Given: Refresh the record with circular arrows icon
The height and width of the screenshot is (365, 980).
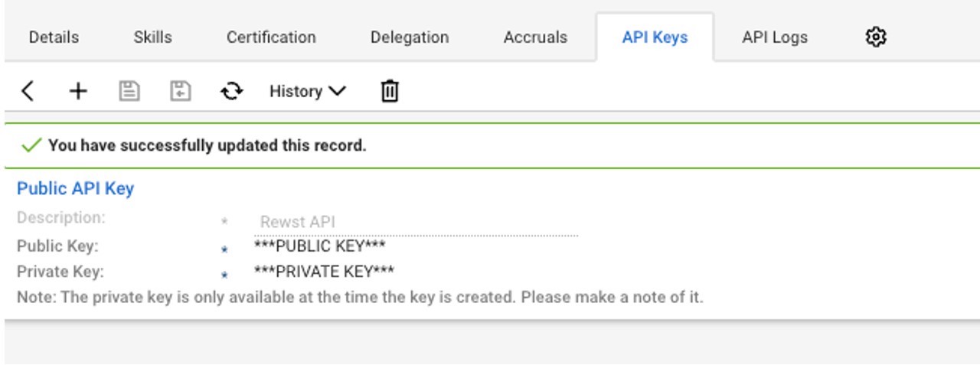Looking at the screenshot, I should pyautogui.click(x=232, y=92).
